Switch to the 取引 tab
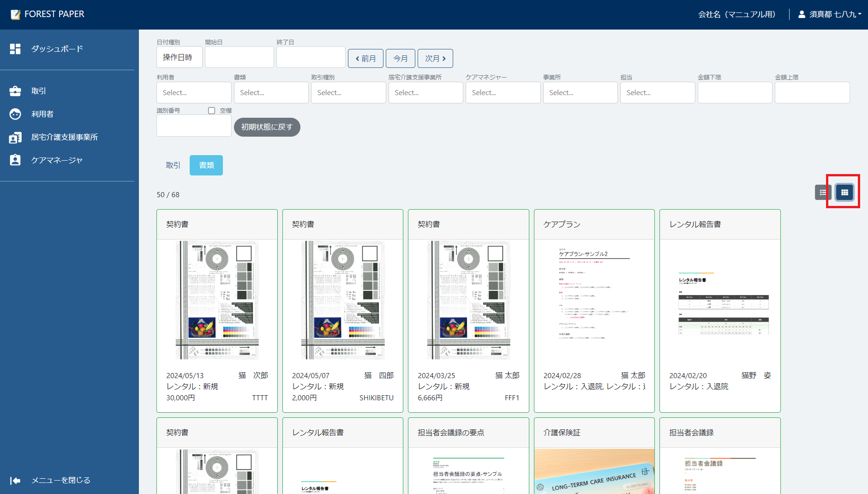This screenshot has height=494, width=868. [x=173, y=165]
